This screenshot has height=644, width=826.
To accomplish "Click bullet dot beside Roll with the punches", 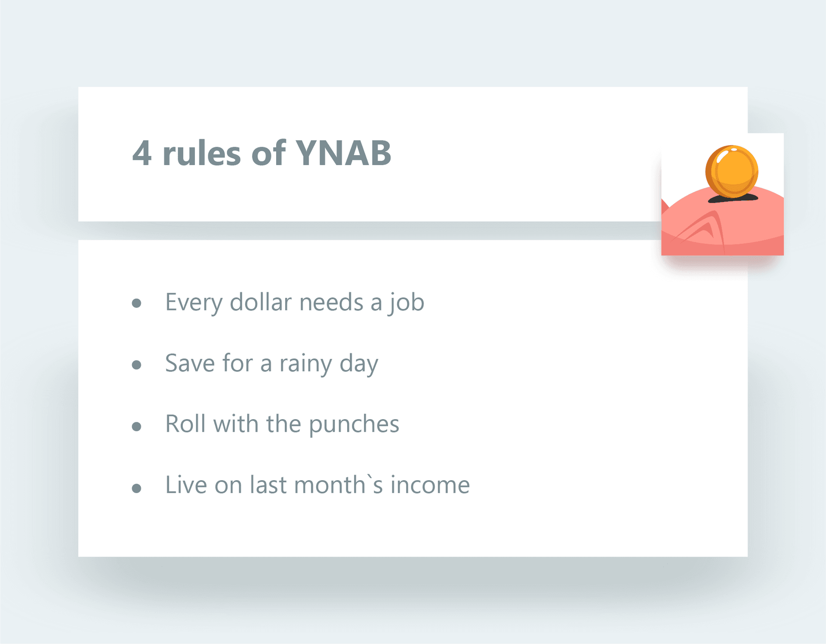I will point(136,426).
